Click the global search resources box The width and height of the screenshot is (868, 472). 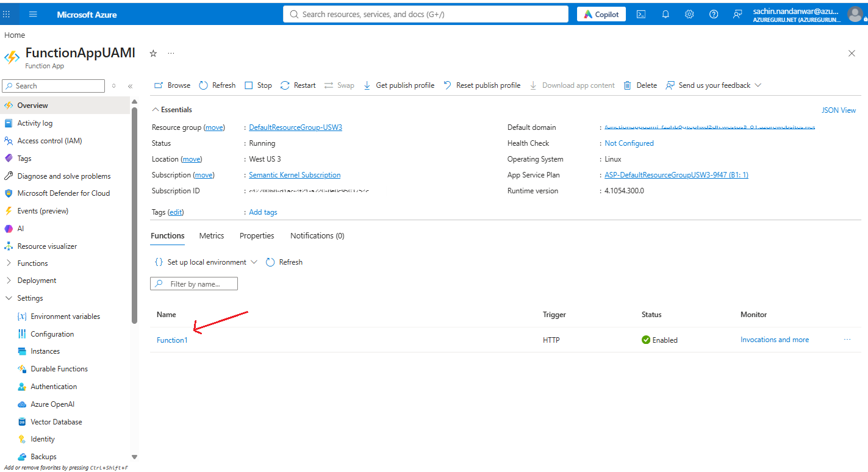pos(426,14)
